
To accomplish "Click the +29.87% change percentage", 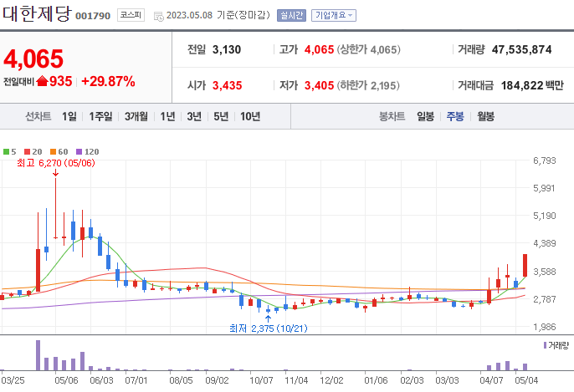I will 108,81.
